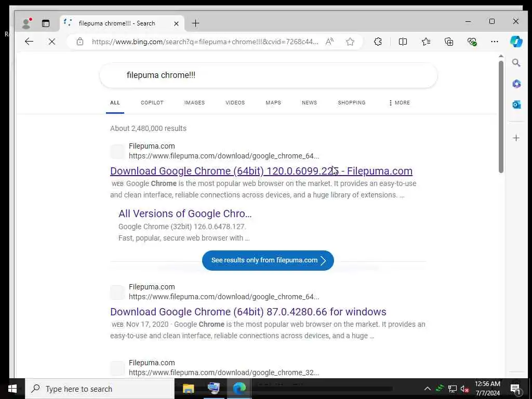Add this page to favorites star

(x=350, y=42)
